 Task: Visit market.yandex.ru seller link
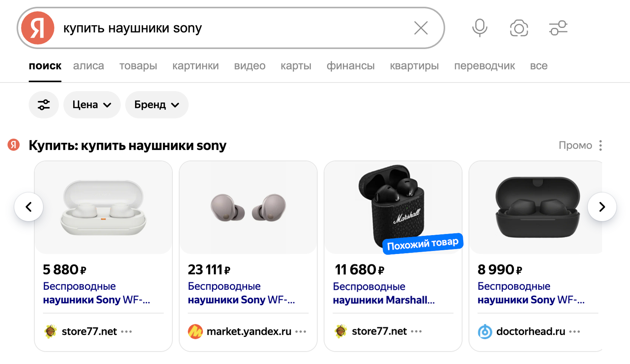(249, 332)
